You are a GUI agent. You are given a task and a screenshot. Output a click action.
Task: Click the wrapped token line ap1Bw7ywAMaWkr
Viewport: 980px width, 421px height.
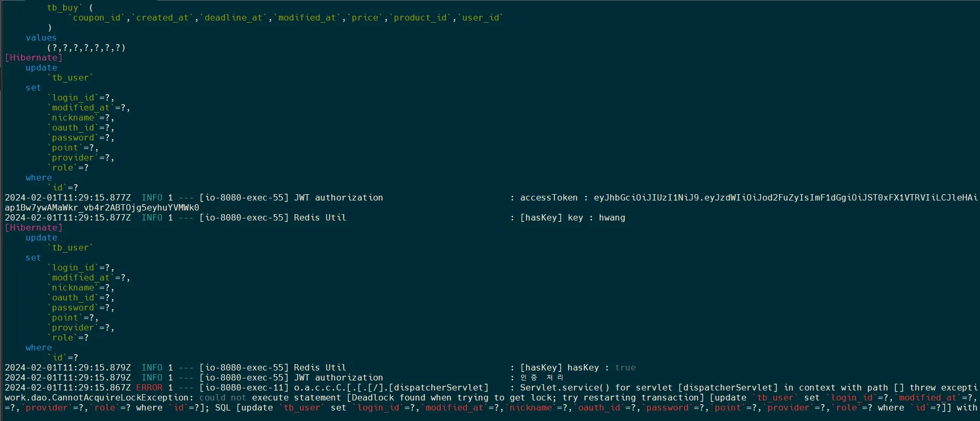tap(102, 208)
